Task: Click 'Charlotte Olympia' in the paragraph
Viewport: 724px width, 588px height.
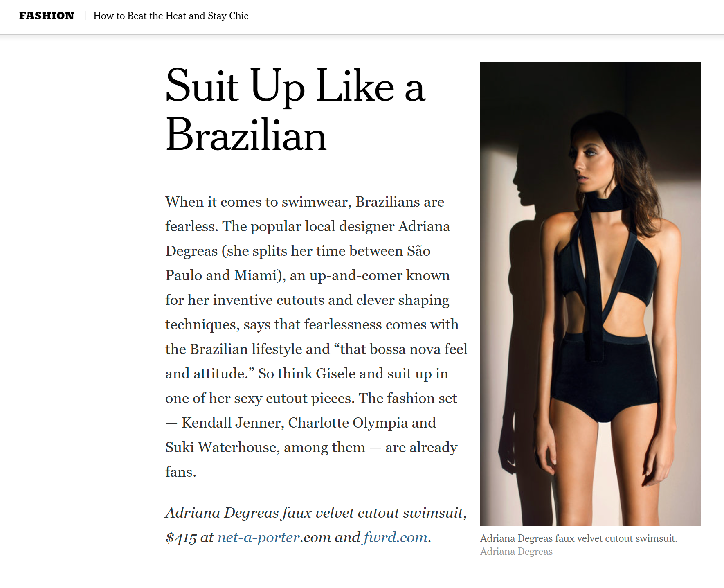Action: [348, 423]
